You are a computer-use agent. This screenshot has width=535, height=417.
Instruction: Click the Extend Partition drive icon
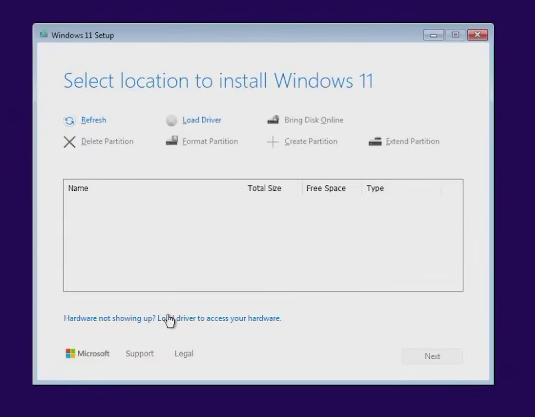(x=375, y=142)
